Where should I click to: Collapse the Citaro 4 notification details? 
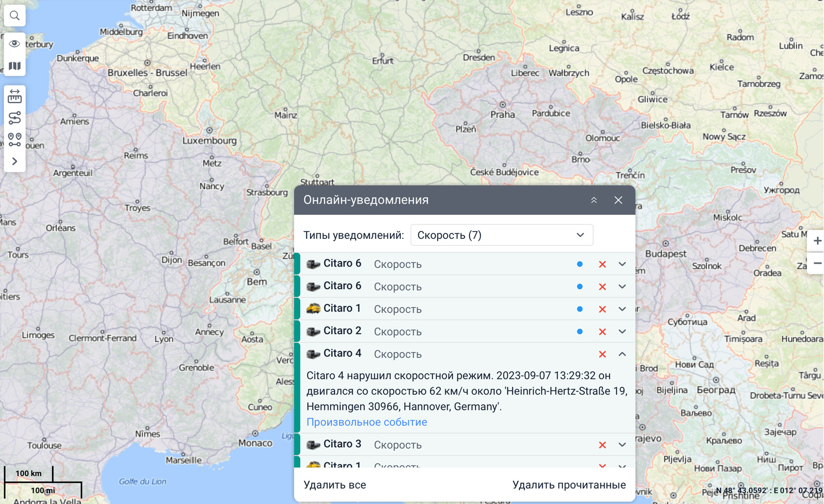point(622,354)
